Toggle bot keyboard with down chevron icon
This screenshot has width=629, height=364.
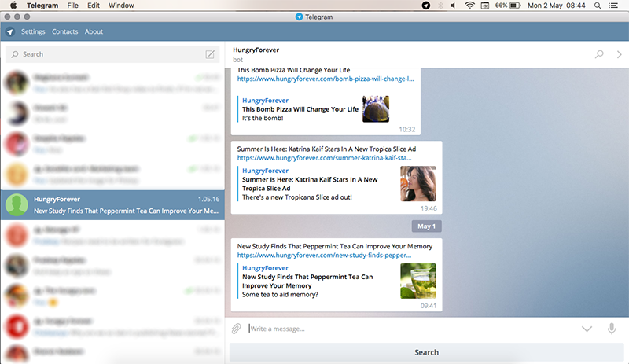pyautogui.click(x=587, y=329)
